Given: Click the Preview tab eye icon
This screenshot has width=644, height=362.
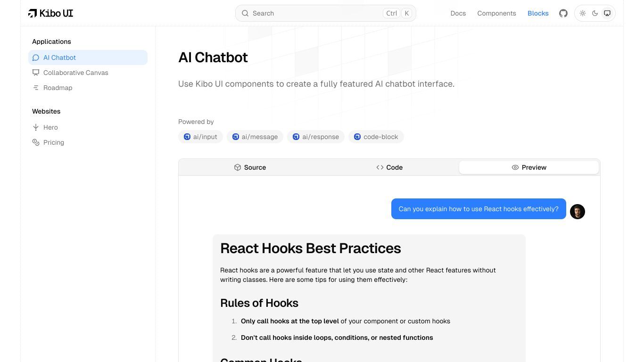Looking at the screenshot, I should [515, 167].
